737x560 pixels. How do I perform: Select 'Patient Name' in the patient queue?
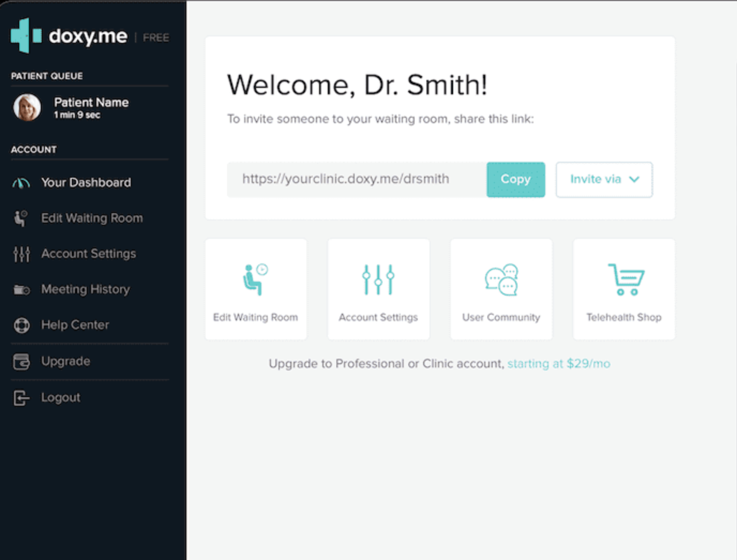91,102
